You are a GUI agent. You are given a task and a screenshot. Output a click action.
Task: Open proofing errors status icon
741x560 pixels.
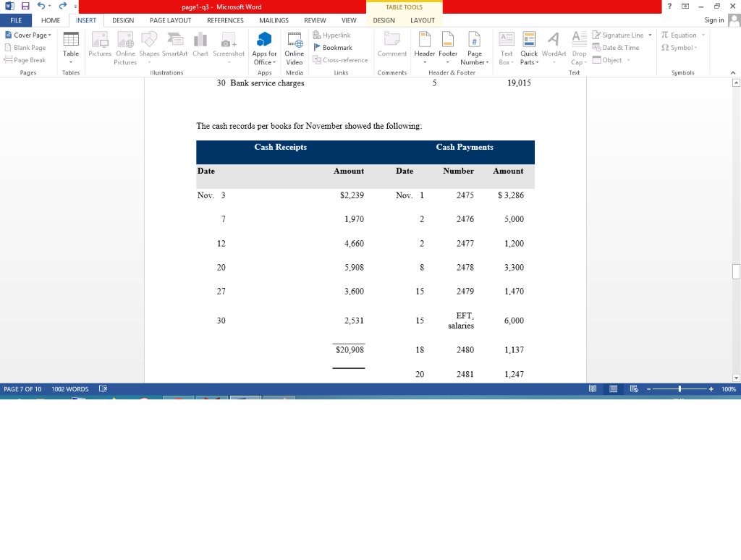(103, 389)
